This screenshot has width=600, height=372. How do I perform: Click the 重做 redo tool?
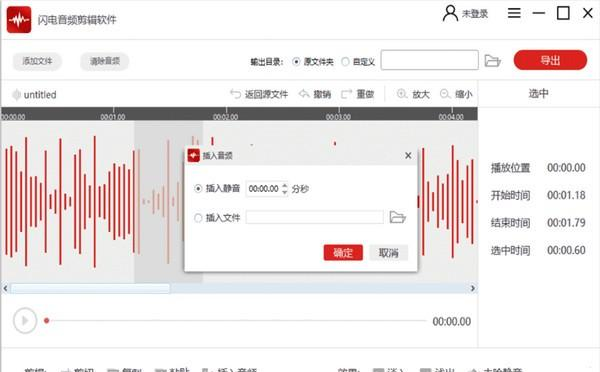tap(358, 94)
